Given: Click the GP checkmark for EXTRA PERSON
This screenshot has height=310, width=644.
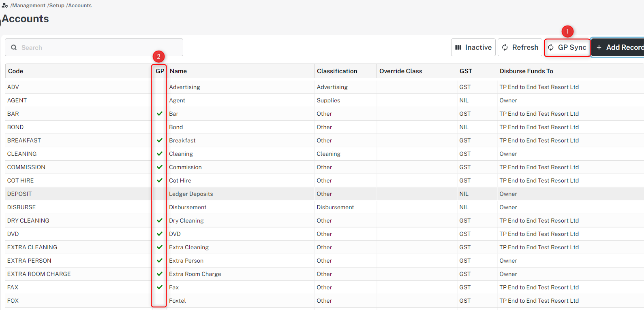Looking at the screenshot, I should [x=160, y=261].
